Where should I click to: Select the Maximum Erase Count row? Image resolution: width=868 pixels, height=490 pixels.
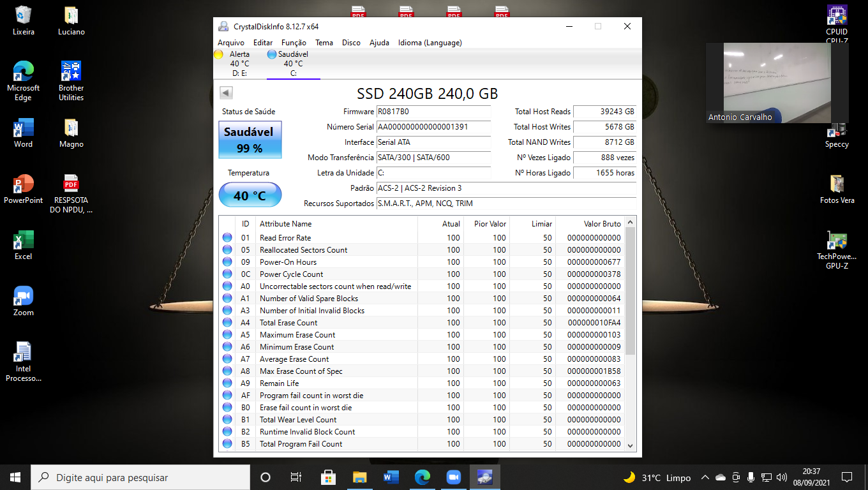click(421, 335)
